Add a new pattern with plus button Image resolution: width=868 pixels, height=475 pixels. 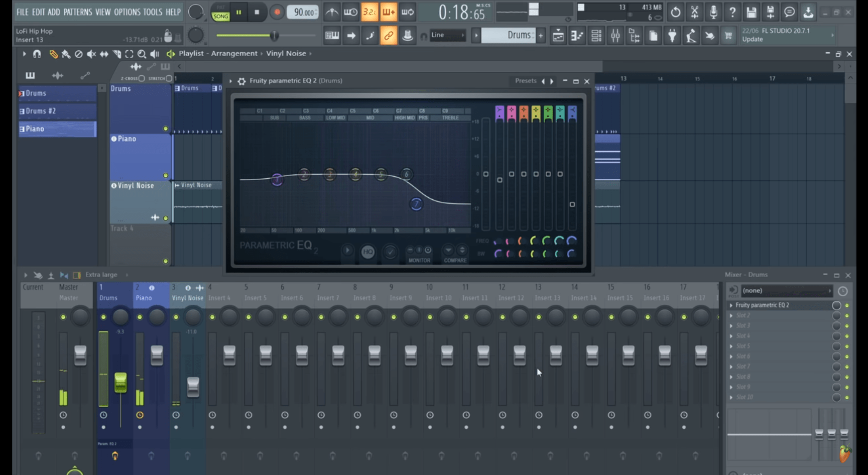pyautogui.click(x=541, y=35)
